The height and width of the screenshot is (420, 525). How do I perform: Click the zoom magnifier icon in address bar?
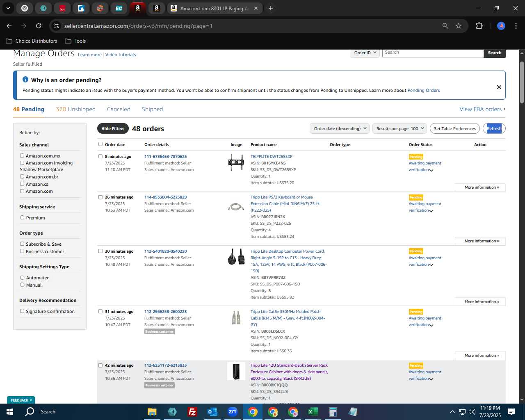[445, 26]
